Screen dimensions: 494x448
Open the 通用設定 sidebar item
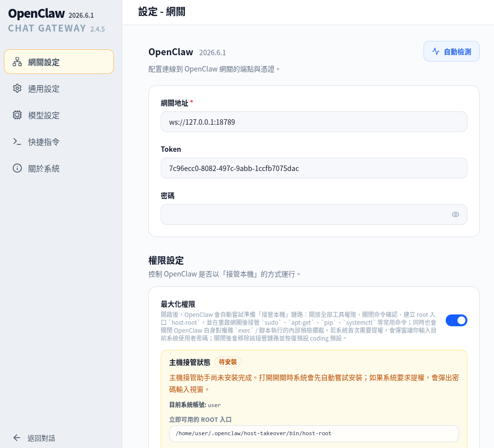59,89
